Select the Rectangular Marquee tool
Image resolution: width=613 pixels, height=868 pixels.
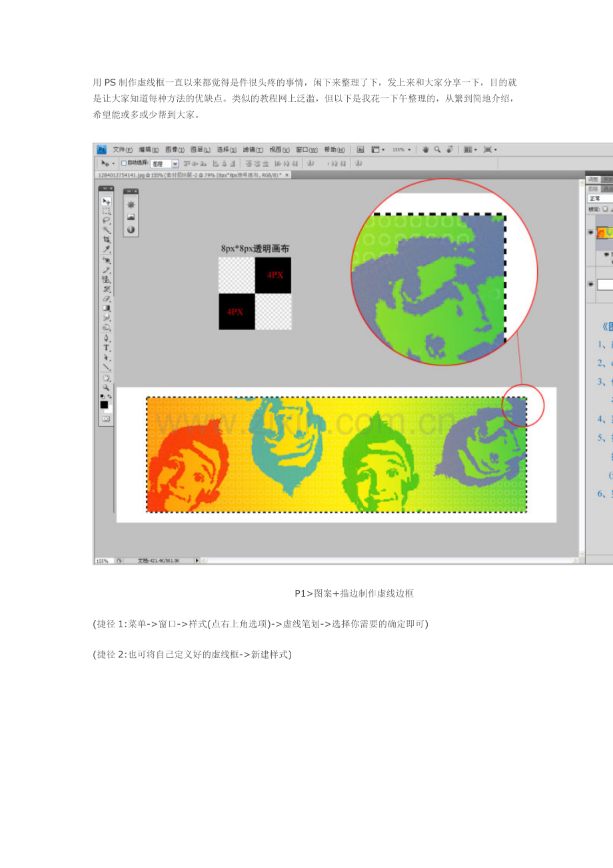(106, 211)
